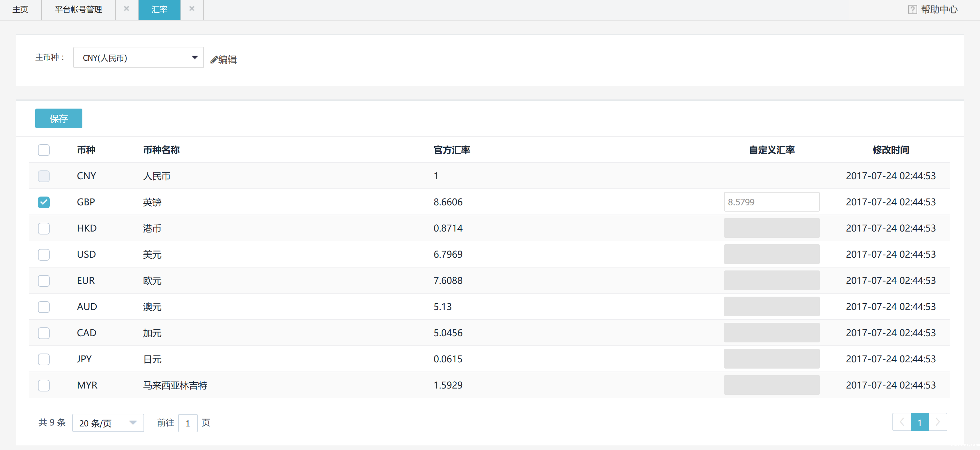Expand the 20 条/页 page size dropdown
980x450 pixels.
pos(108,423)
